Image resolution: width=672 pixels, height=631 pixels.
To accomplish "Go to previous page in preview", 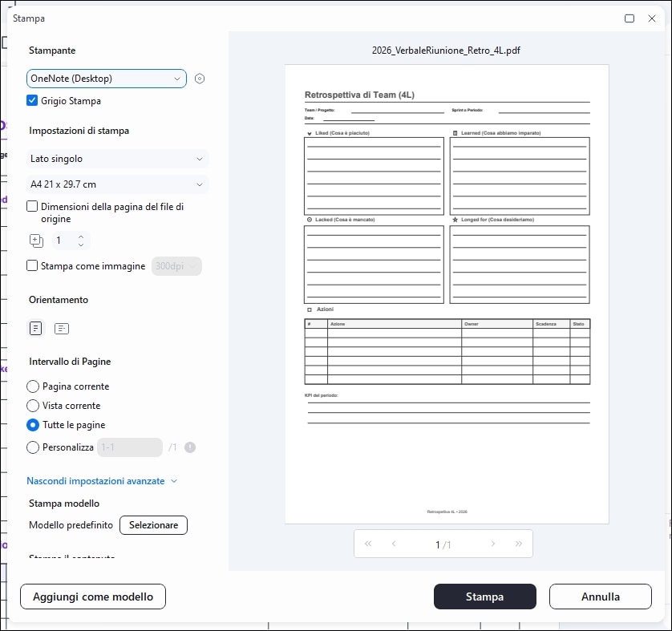I will point(394,544).
